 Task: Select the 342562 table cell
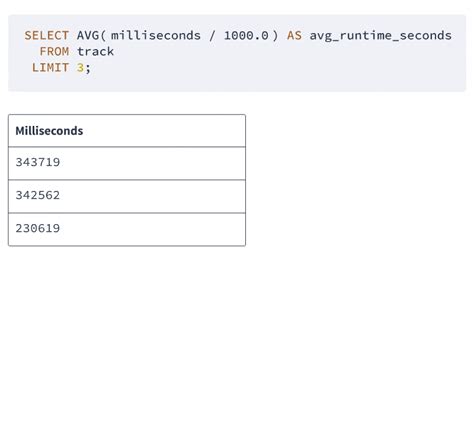tap(127, 196)
